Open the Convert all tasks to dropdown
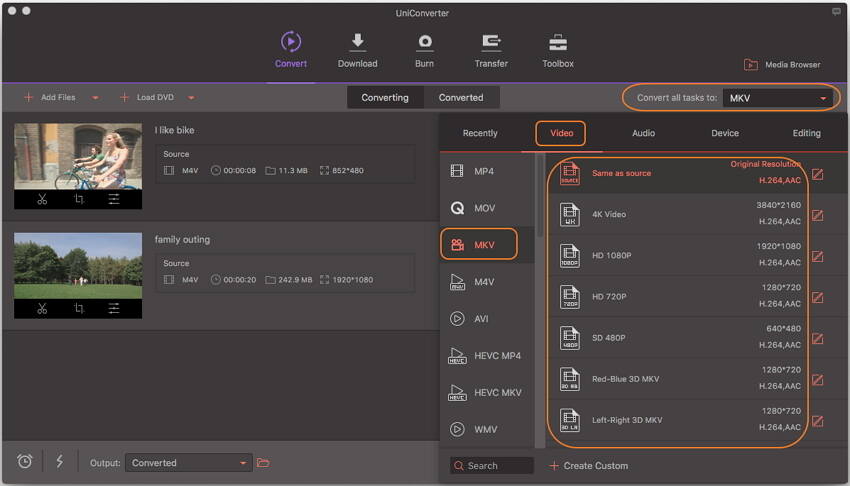The image size is (850, 486). tap(778, 98)
